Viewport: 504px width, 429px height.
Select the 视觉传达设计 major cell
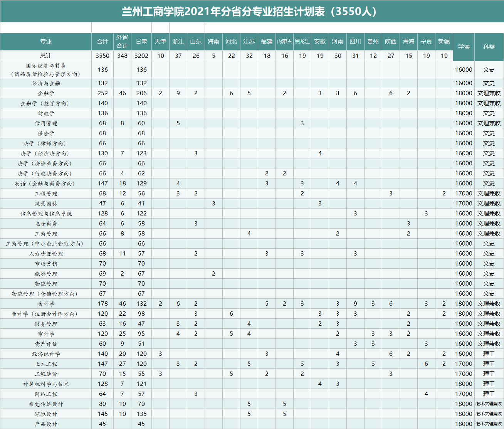click(46, 404)
